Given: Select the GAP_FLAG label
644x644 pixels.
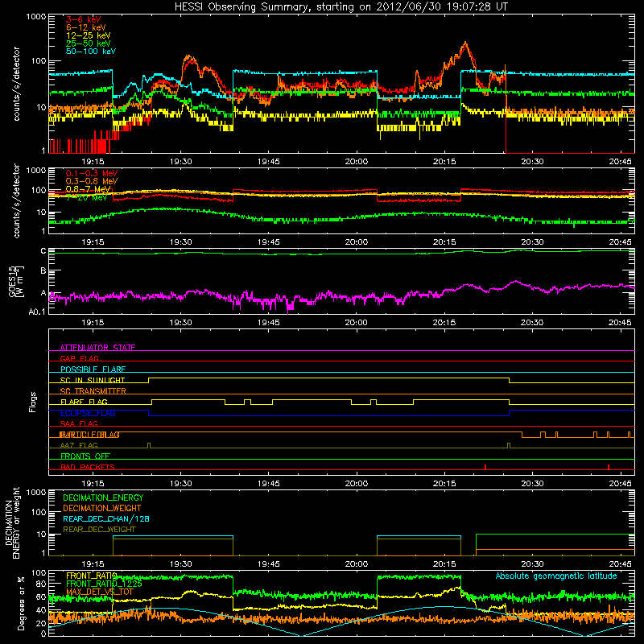Looking at the screenshot, I should tap(79, 358).
